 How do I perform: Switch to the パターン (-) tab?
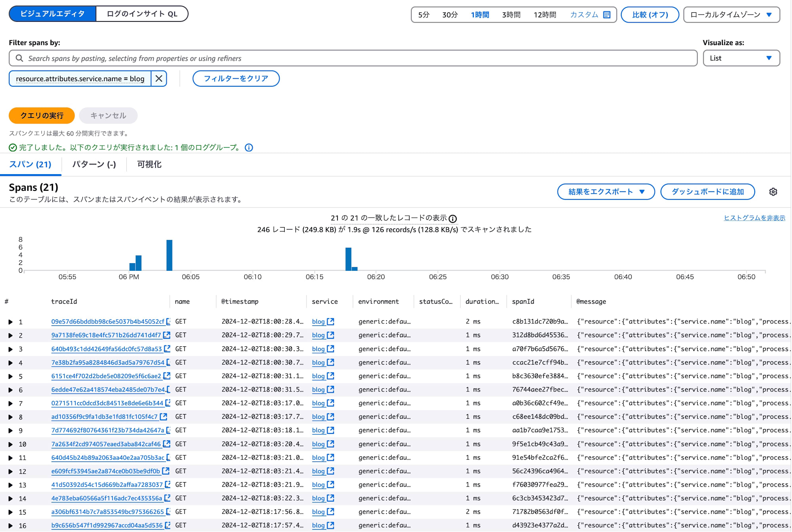94,164
